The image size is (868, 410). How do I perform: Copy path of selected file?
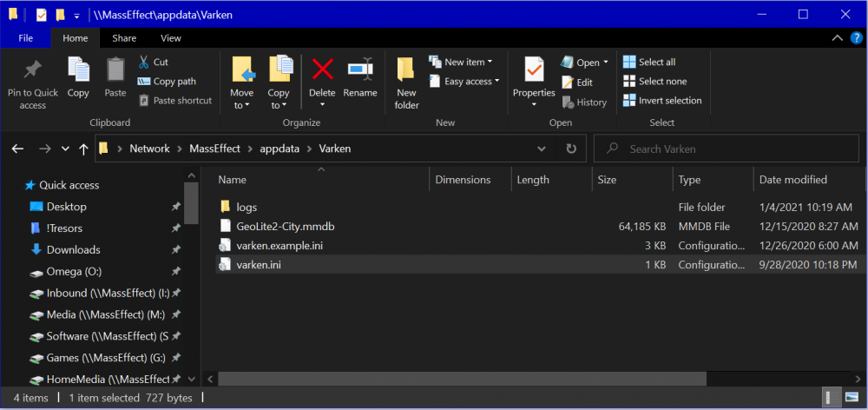(x=167, y=82)
